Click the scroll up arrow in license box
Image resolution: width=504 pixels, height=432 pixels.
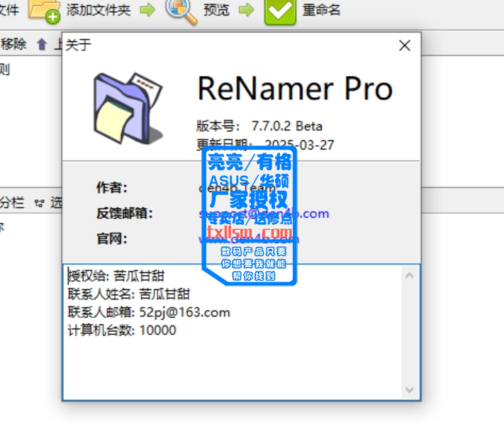410,276
